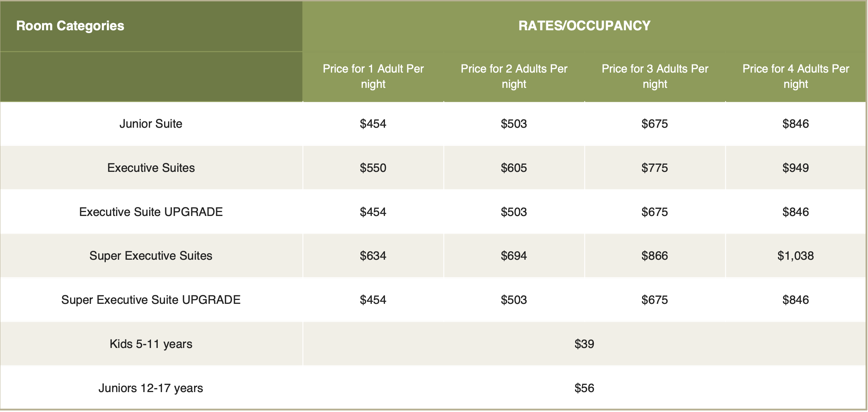Click the $39 kids rate cell

pyautogui.click(x=584, y=344)
